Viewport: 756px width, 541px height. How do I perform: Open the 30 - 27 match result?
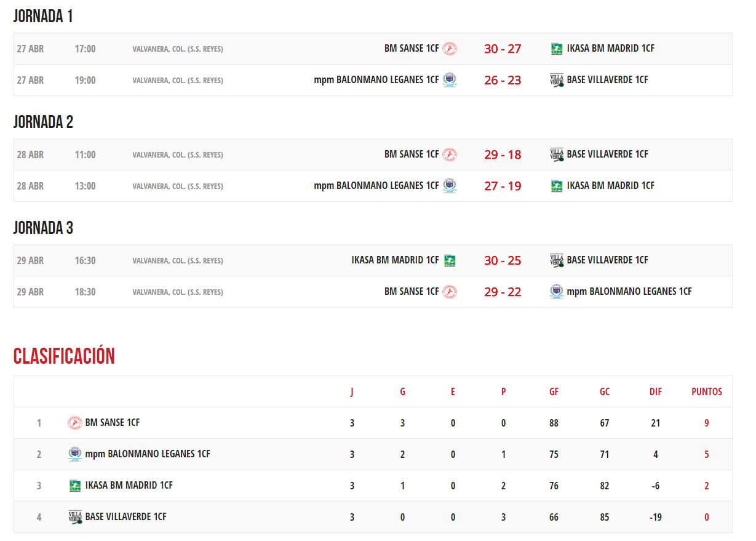tap(503, 49)
